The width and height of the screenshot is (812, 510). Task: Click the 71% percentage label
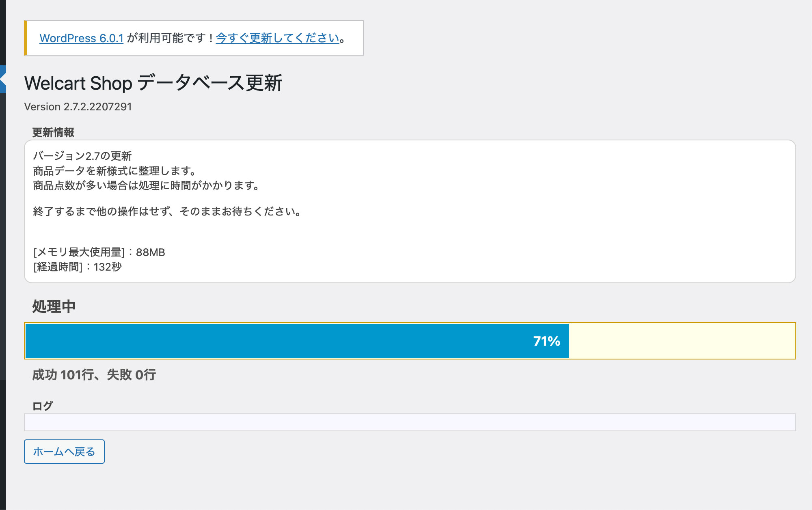click(x=546, y=341)
